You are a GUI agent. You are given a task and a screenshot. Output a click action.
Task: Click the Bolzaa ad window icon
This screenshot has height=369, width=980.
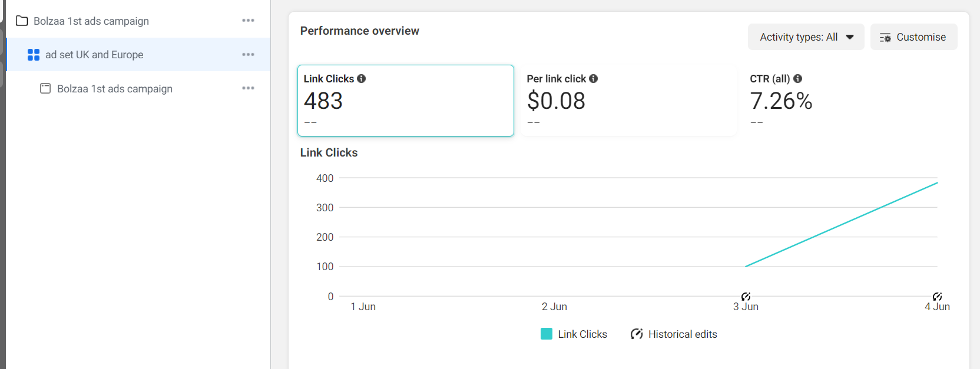45,88
